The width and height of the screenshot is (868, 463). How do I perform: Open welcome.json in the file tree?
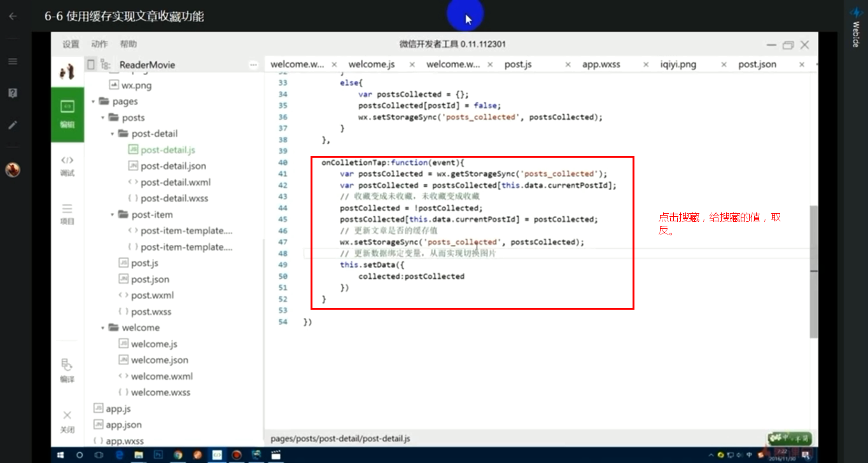159,361
